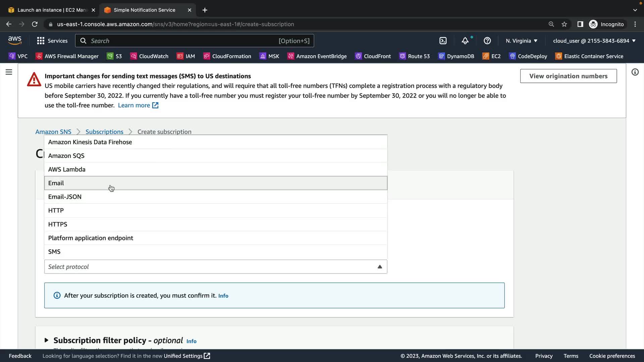Expand Subscription filter policy section
This screenshot has height=362, width=644.
pos(46,340)
